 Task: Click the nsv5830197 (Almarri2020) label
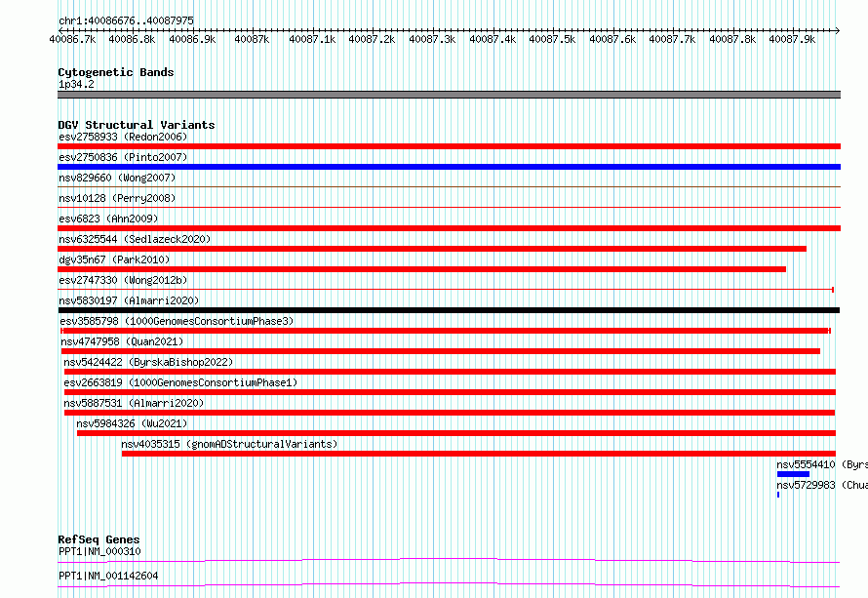129,300
